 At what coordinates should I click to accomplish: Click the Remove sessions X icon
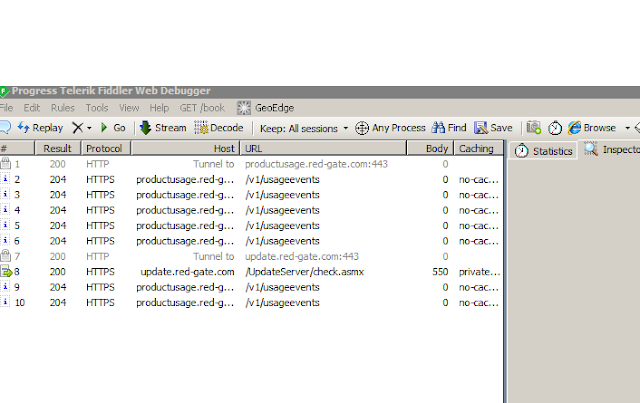[x=77, y=128]
